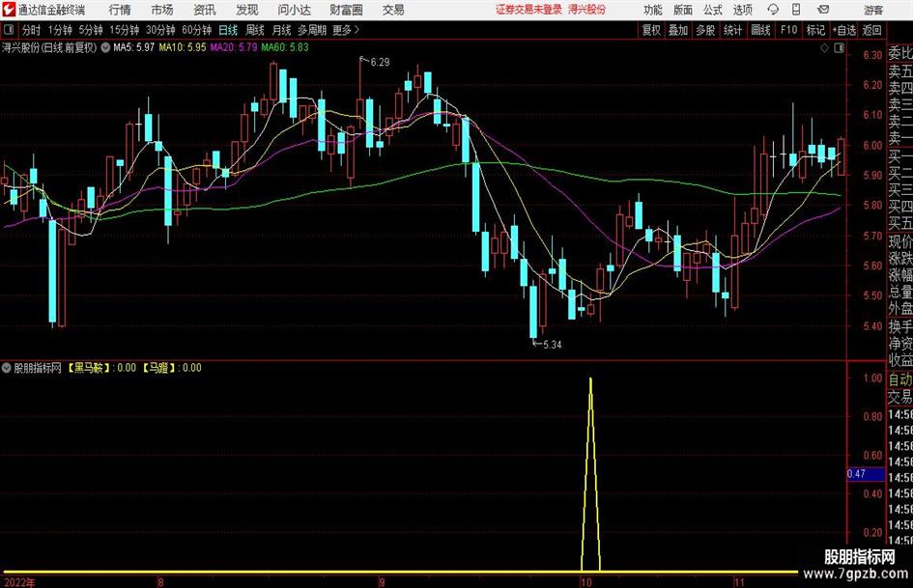Click the 统计 statistics button
Viewport: 913px width, 588px height.
733,30
